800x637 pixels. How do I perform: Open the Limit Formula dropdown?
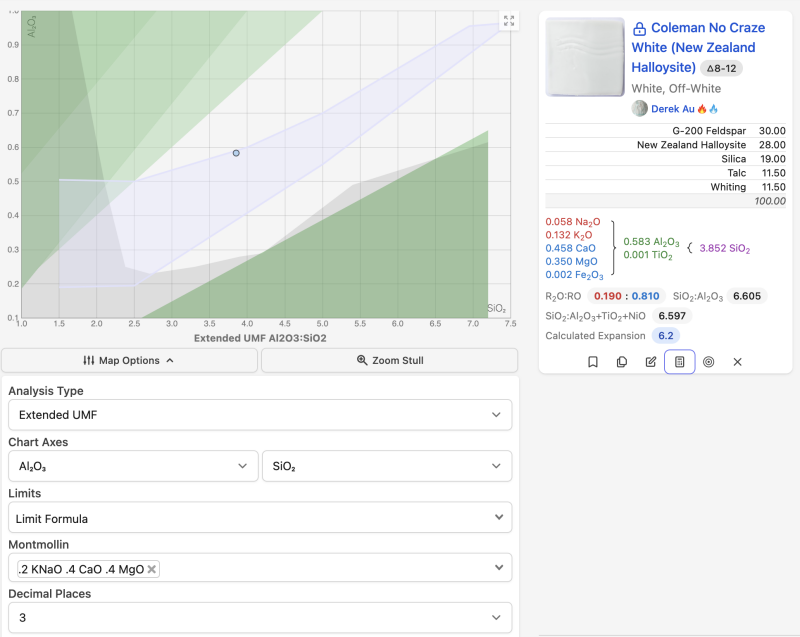click(x=260, y=517)
